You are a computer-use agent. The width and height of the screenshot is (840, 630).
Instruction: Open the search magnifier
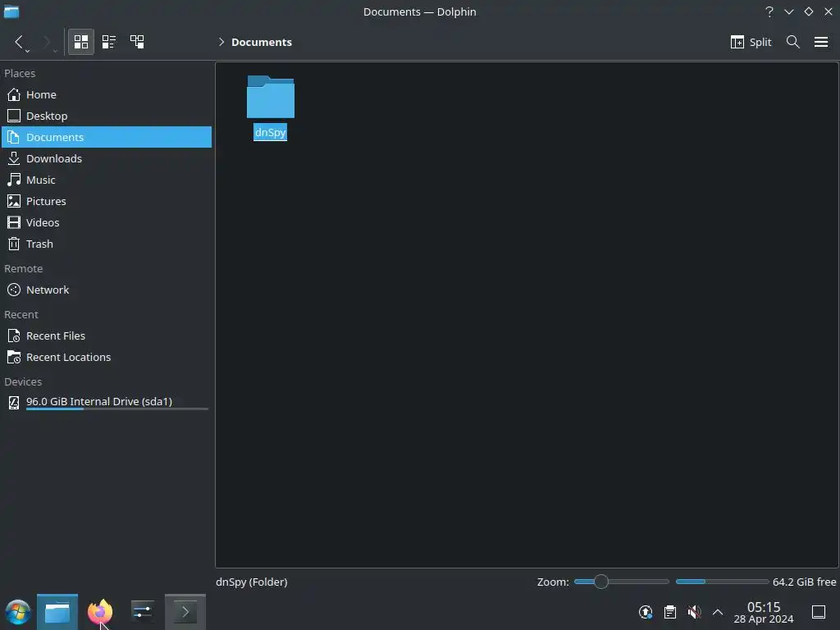click(793, 42)
